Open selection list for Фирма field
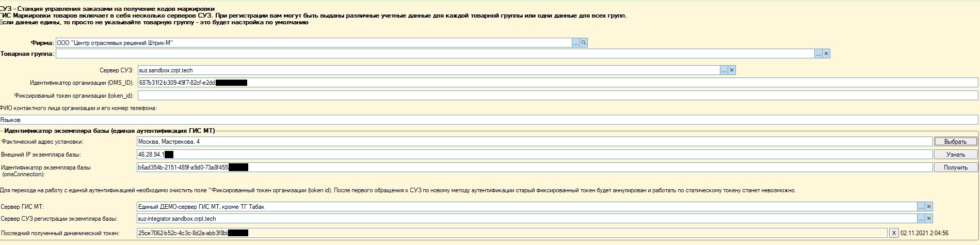This screenshot has height=245, width=980. (575, 43)
